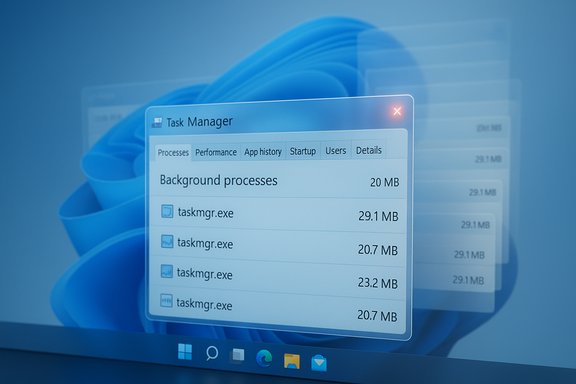
Task: Open the App history tab
Action: 263,151
